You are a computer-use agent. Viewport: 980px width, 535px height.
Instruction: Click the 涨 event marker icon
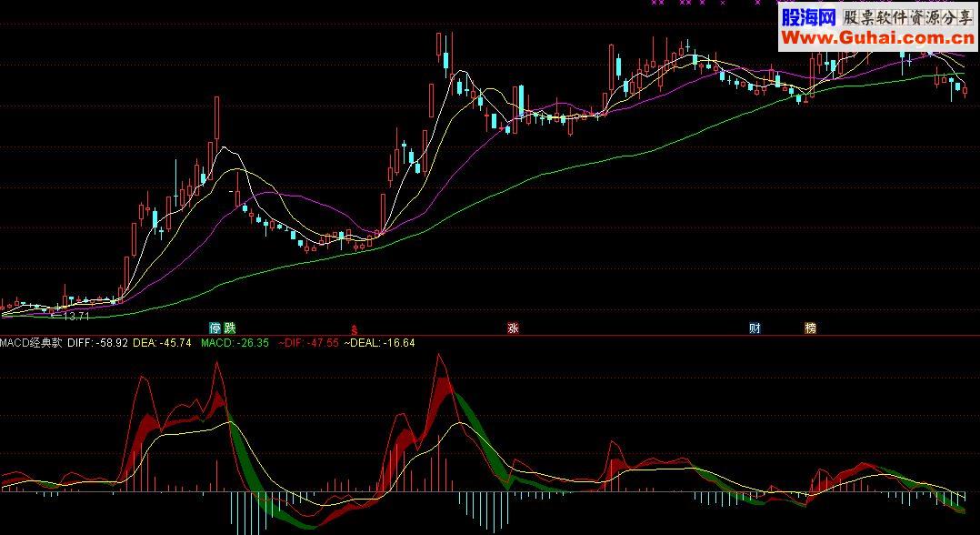513,328
